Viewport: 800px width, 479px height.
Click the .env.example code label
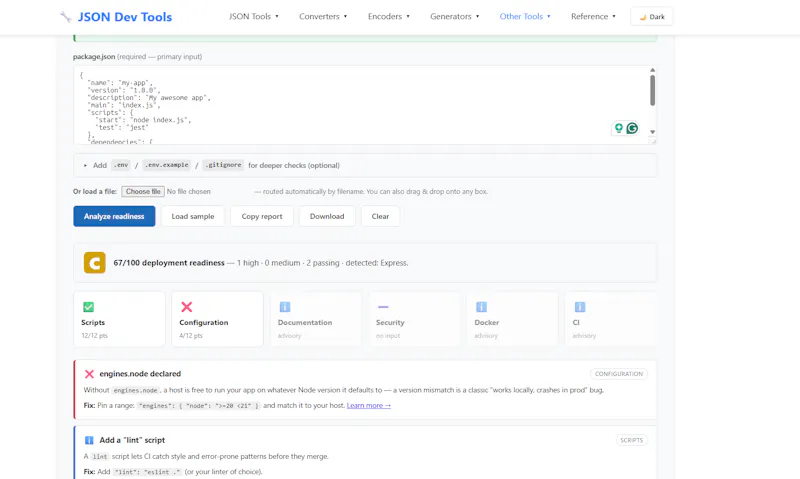click(167, 165)
